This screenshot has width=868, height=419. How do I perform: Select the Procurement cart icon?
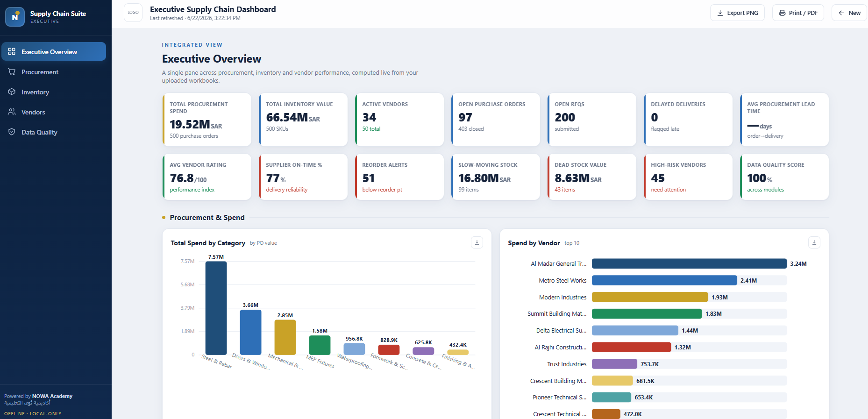point(12,71)
